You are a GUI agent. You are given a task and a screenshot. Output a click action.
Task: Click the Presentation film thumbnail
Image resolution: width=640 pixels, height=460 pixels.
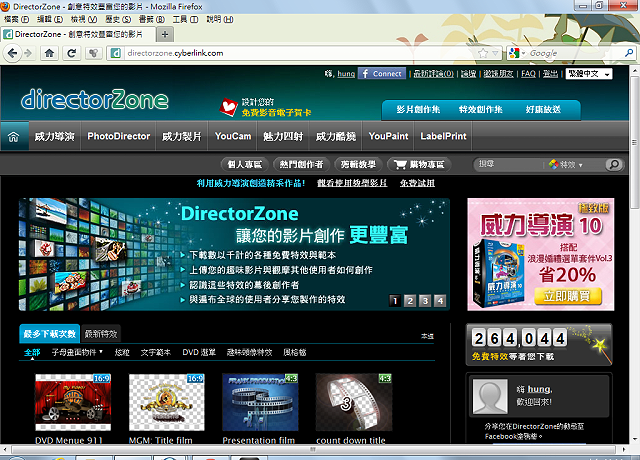pos(260,402)
